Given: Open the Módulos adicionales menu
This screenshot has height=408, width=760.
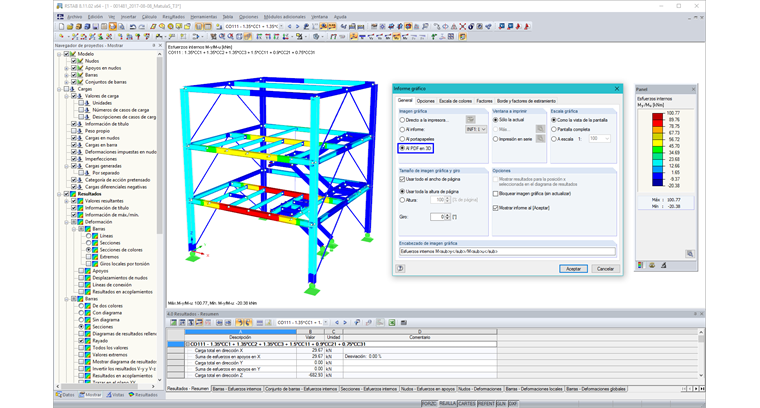Looking at the screenshot, I should [x=285, y=17].
